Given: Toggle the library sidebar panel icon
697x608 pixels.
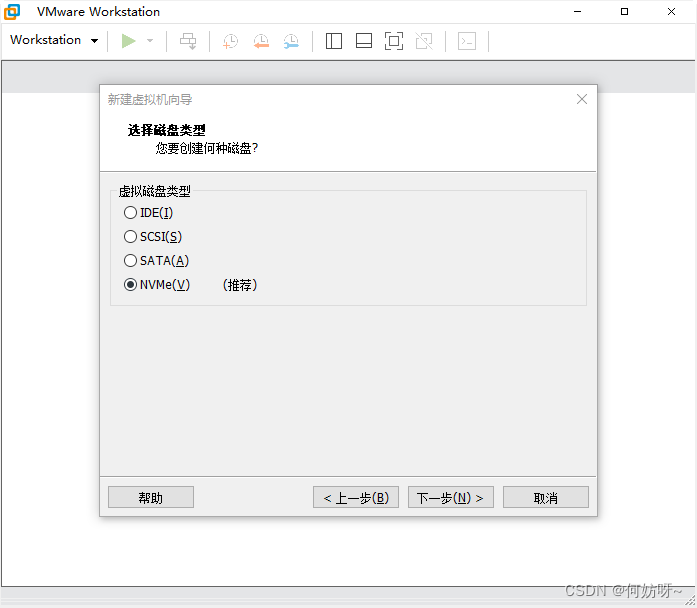Looking at the screenshot, I should click(x=334, y=41).
